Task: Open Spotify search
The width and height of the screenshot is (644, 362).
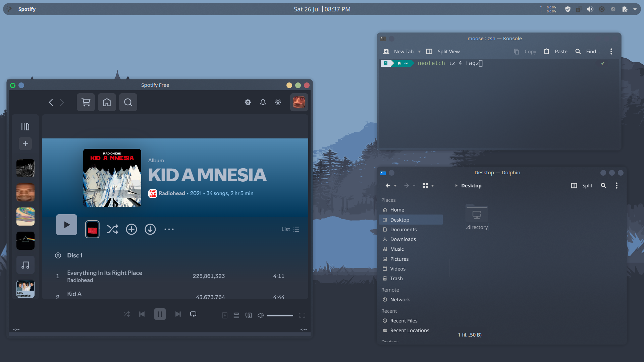Action: coord(128,102)
